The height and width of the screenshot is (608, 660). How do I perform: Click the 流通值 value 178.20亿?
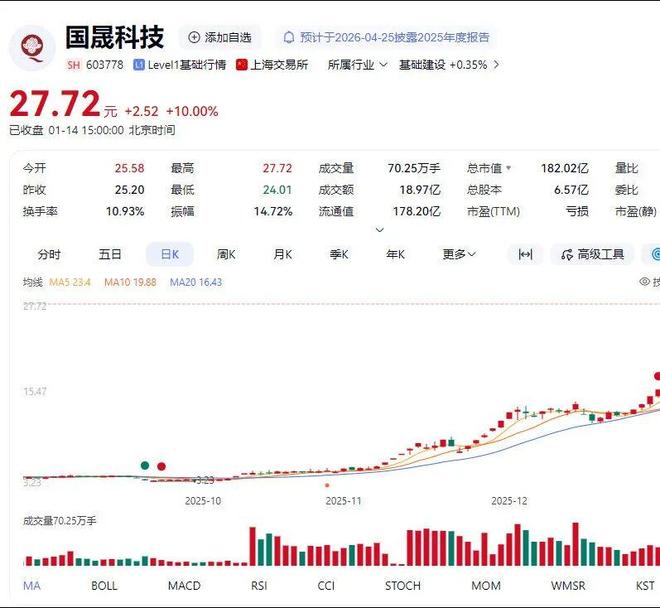pos(417,211)
